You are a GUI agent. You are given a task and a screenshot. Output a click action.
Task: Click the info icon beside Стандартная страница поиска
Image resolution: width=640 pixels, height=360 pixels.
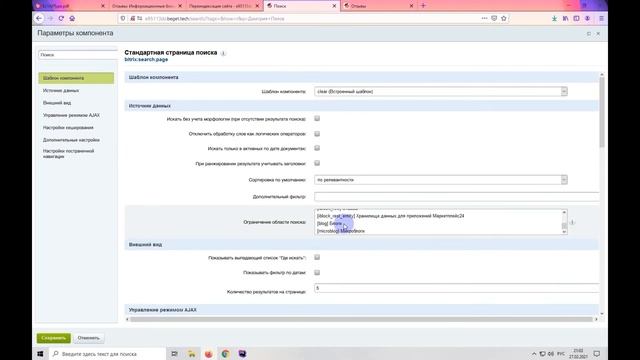pyautogui.click(x=223, y=53)
